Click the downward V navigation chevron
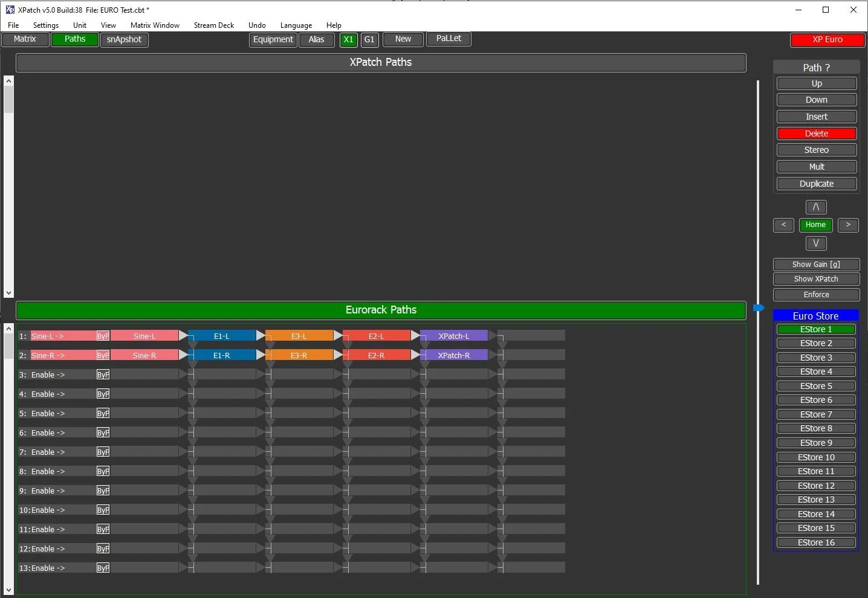Viewport: 868px width, 598px height. click(x=816, y=243)
